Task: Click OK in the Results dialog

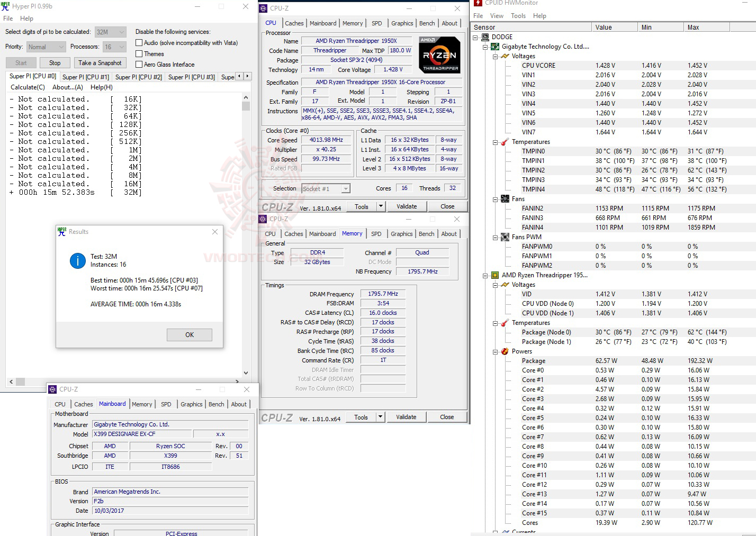Action: point(189,334)
